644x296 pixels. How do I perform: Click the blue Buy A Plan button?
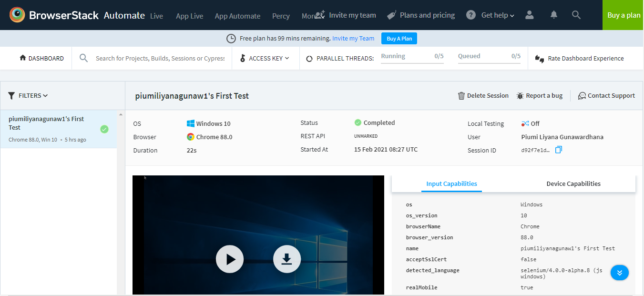(399, 39)
